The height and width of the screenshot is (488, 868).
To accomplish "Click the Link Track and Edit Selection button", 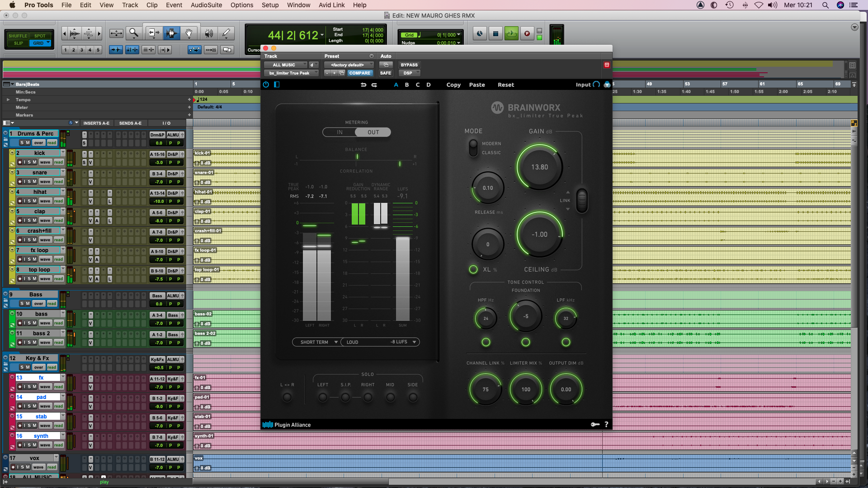I will (x=148, y=50).
